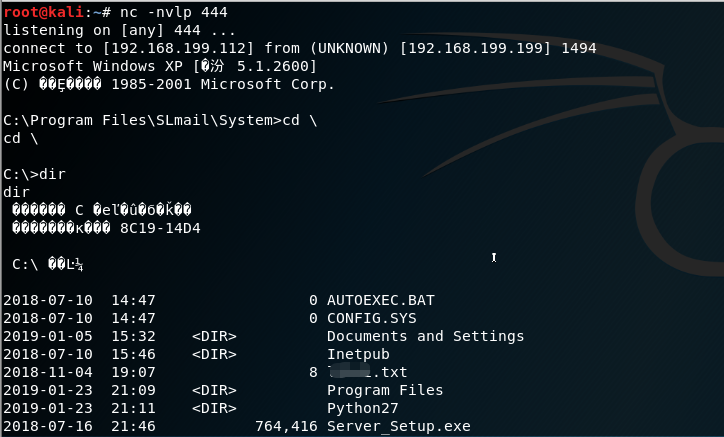Click the IP address 192.168.199.112
The height and width of the screenshot is (437, 724).
[x=179, y=49]
